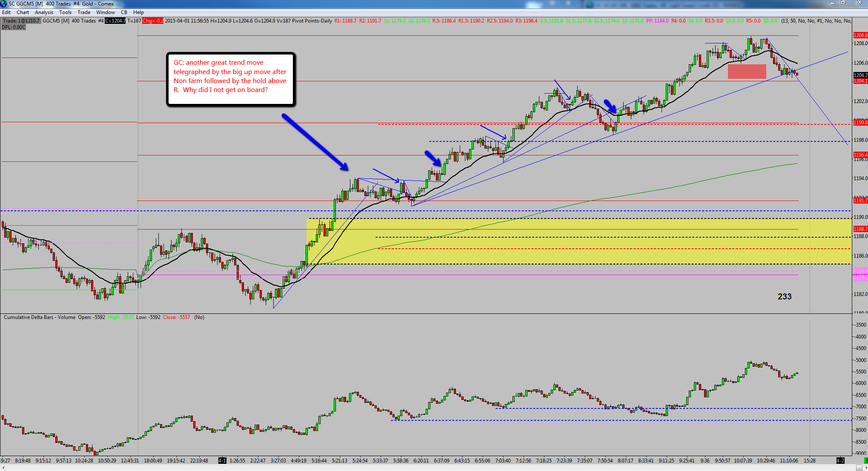Screen dimensions: 868x471
Task: Click the red 'Chg=-0.2' change value
Action: tap(153, 21)
